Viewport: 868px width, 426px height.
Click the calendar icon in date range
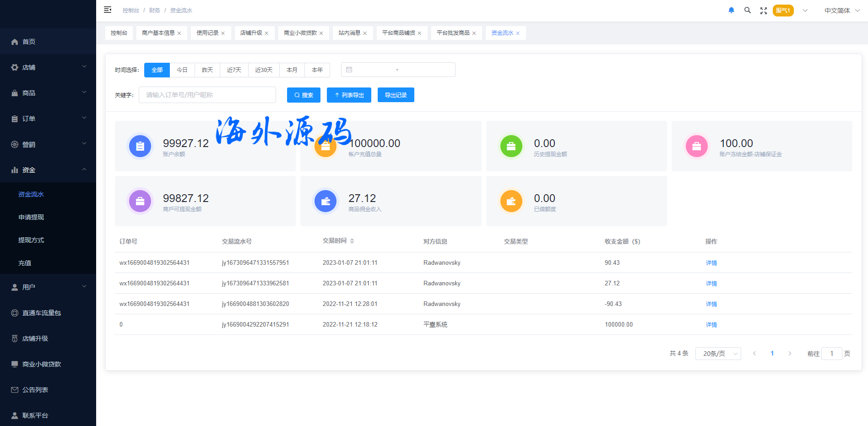tap(349, 70)
